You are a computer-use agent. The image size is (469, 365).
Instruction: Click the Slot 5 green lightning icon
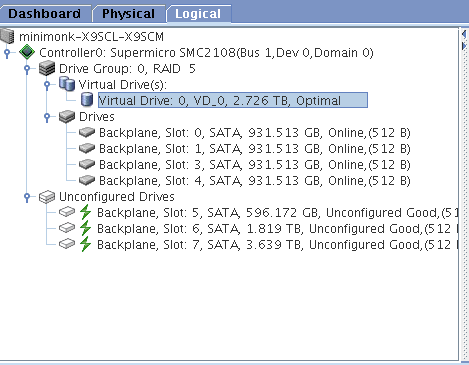click(x=85, y=212)
